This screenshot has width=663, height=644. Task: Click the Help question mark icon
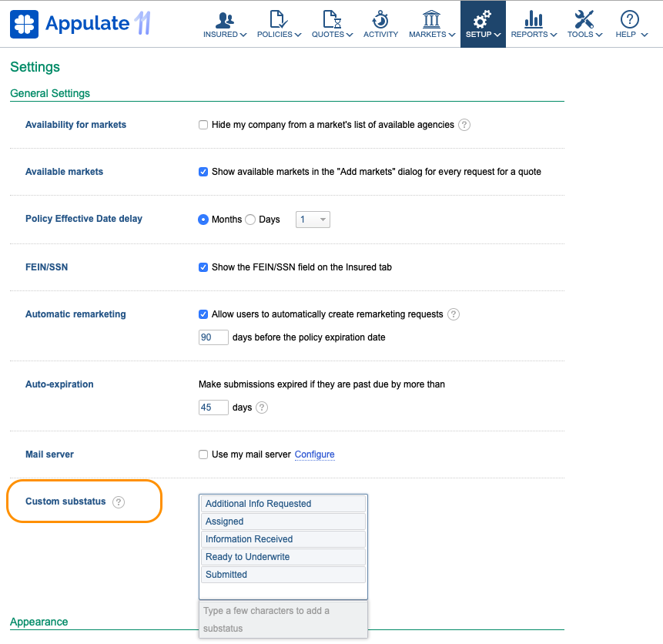(x=630, y=19)
